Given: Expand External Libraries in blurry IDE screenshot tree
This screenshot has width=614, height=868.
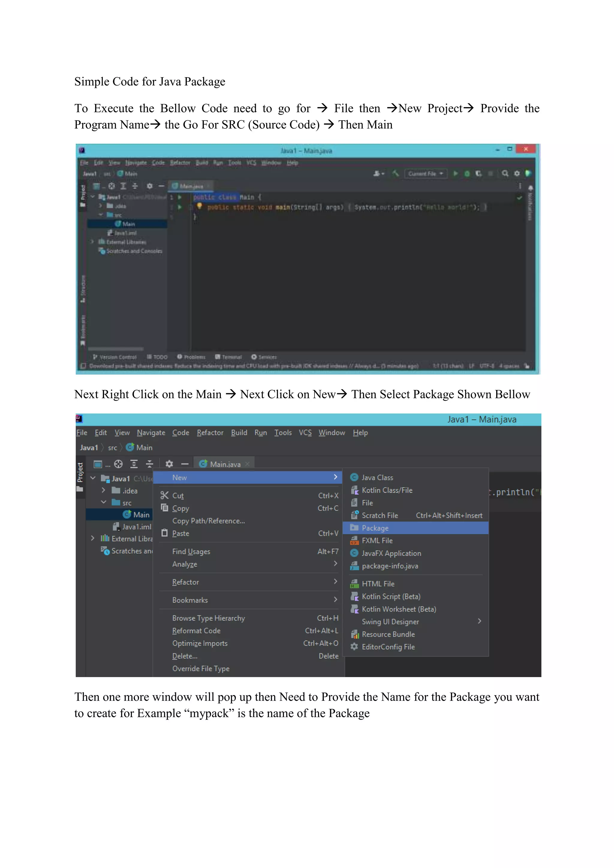Looking at the screenshot, I should pyautogui.click(x=92, y=242).
